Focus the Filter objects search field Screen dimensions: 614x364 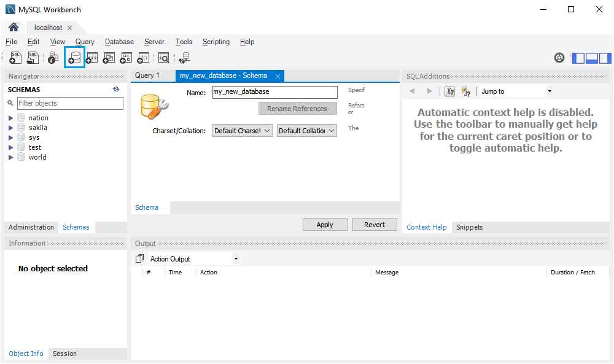70,103
